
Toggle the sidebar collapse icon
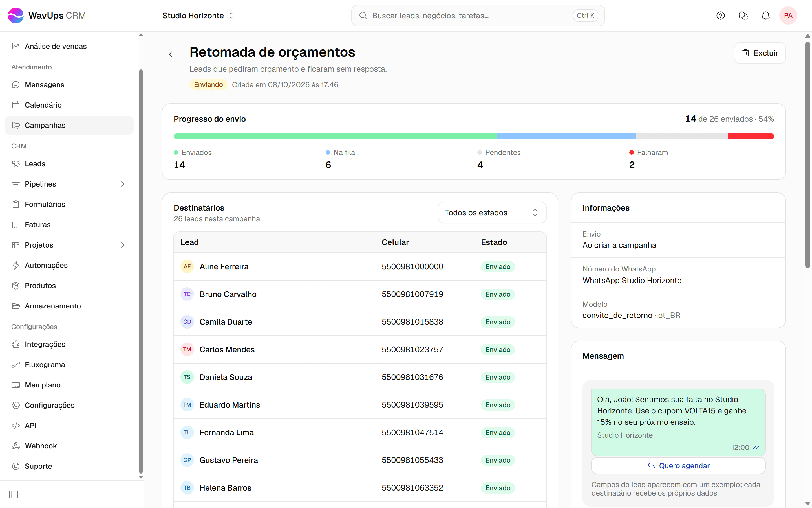(14, 494)
